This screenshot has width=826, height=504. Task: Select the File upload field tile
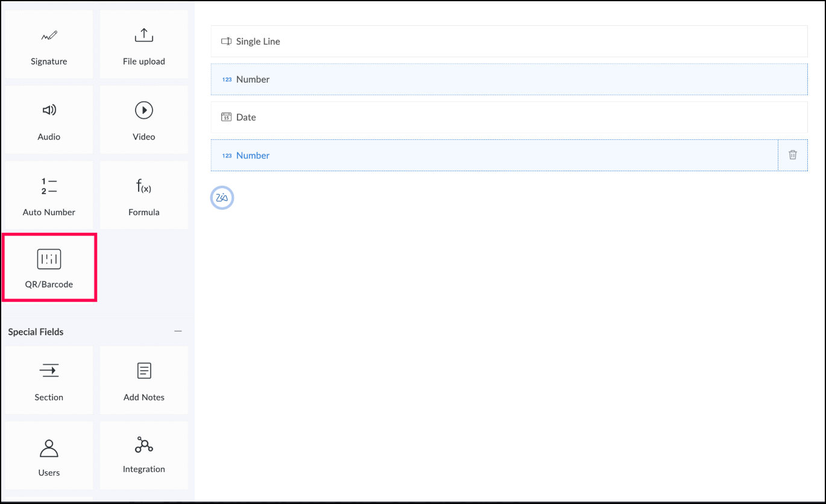click(x=144, y=44)
